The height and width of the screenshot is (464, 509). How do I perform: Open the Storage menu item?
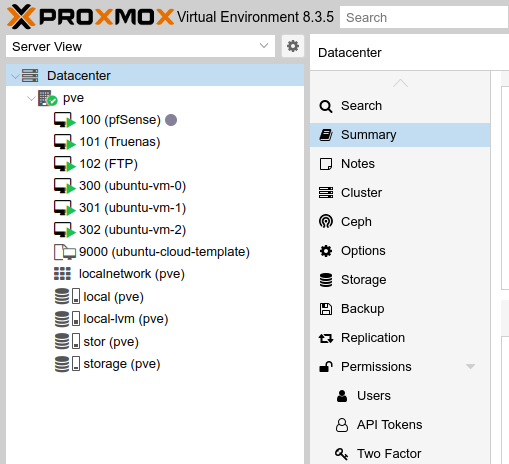[400, 280]
